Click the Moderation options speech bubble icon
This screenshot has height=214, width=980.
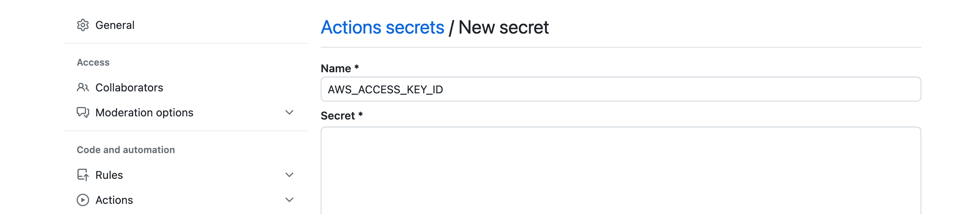(x=83, y=112)
